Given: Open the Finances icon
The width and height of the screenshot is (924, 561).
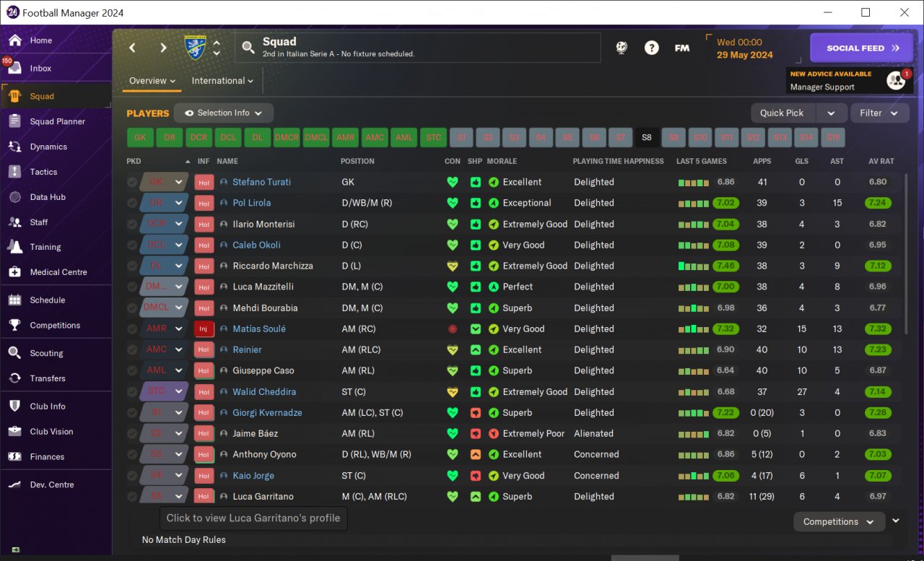Looking at the screenshot, I should pyautogui.click(x=14, y=457).
